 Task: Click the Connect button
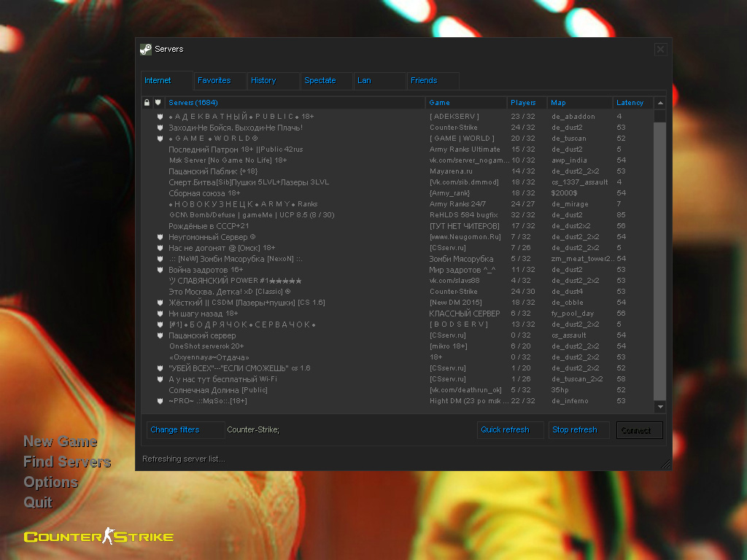click(639, 430)
